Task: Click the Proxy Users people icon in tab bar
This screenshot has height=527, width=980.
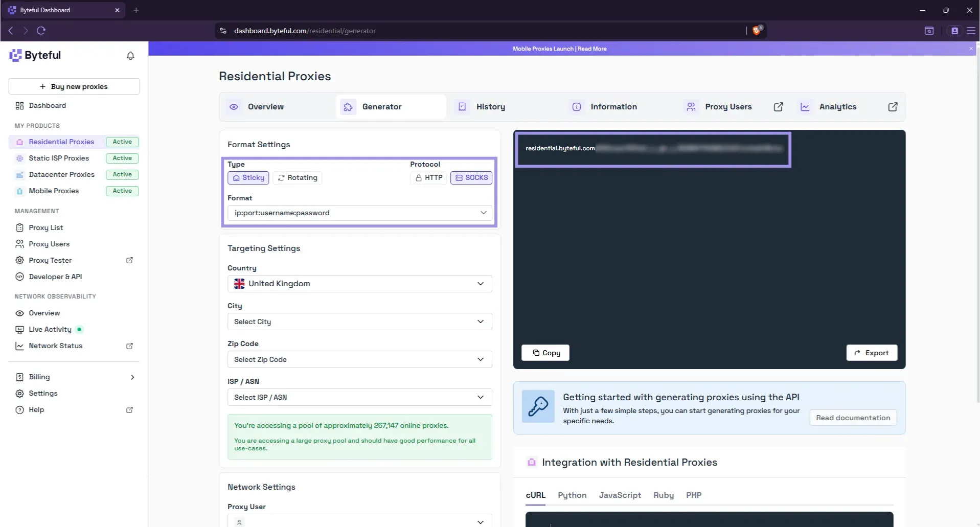Action: click(x=691, y=107)
